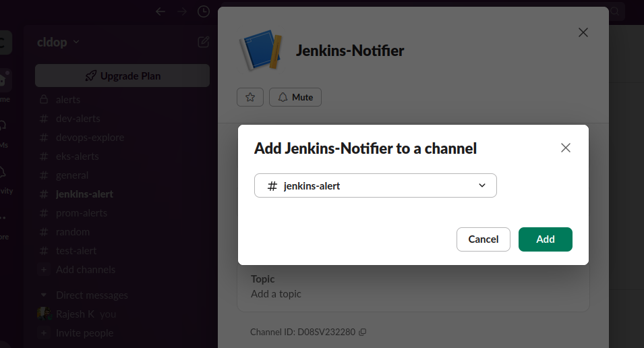Viewport: 644px width, 348px height.
Task: Mute Jenkins-Notifier notifications
Action: pyautogui.click(x=295, y=97)
